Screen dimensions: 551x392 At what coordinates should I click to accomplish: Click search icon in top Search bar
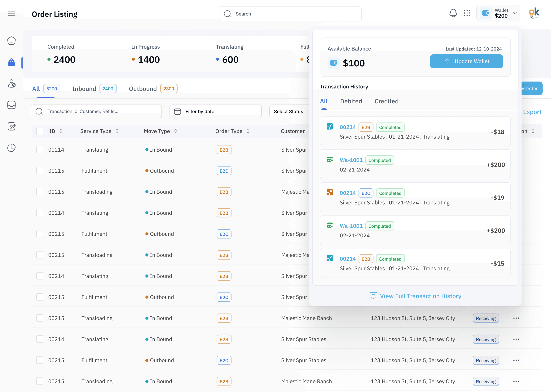[227, 14]
